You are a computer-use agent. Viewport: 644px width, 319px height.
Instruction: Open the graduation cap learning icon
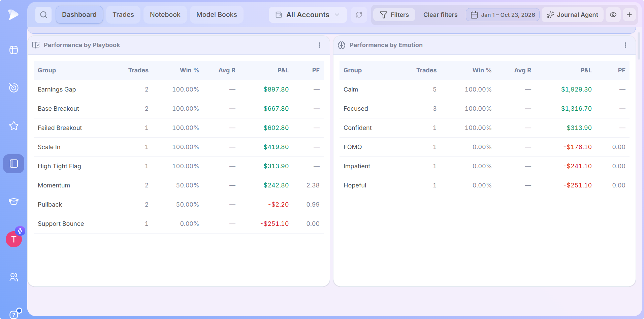[13, 202]
